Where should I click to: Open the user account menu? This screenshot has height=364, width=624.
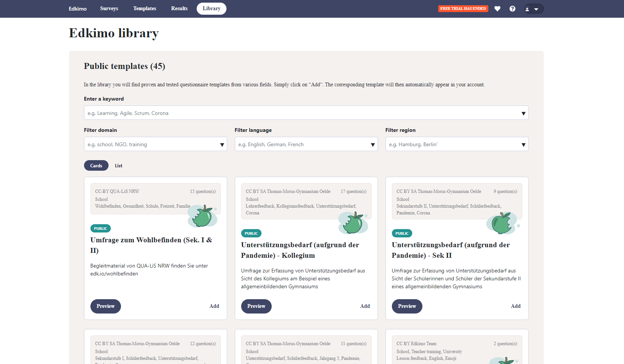pos(534,9)
